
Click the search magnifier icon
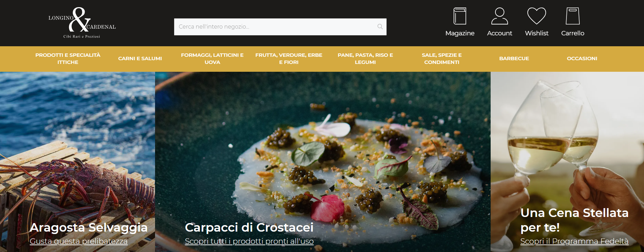(x=380, y=27)
